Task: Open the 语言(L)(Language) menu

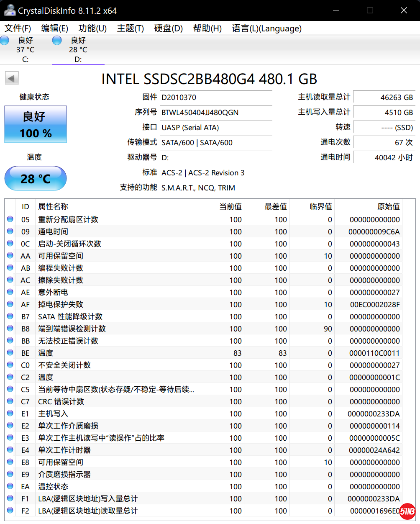Action: (266, 28)
